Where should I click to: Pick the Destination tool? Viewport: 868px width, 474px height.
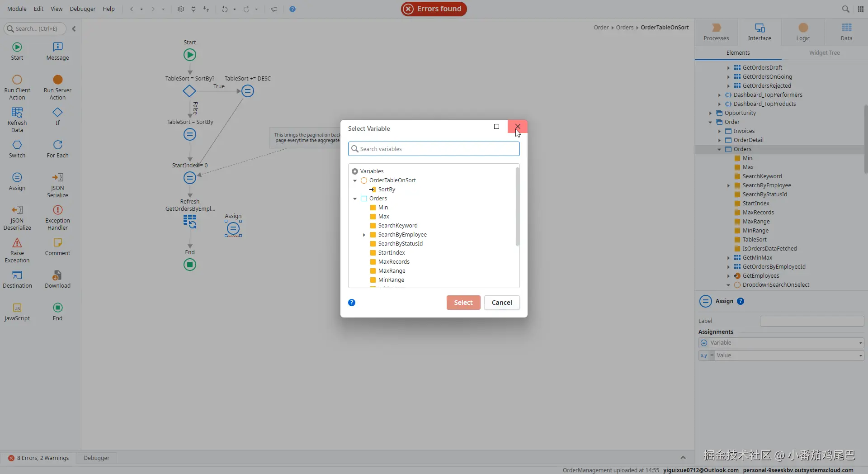[x=17, y=279]
